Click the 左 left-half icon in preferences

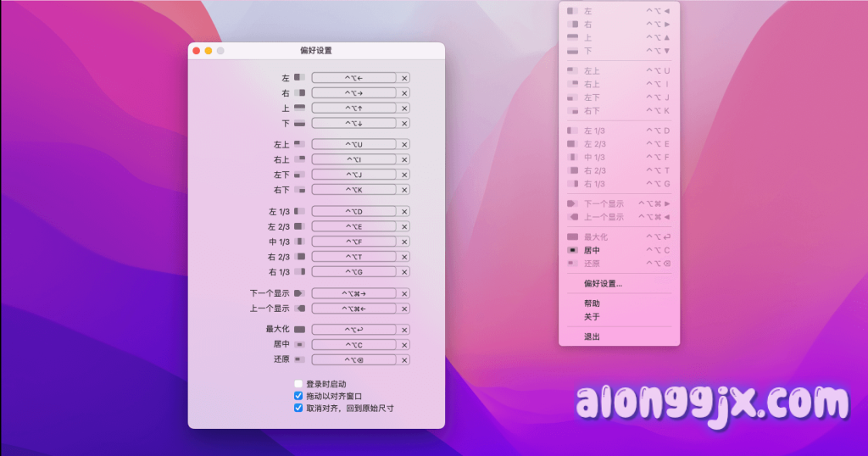pyautogui.click(x=299, y=78)
